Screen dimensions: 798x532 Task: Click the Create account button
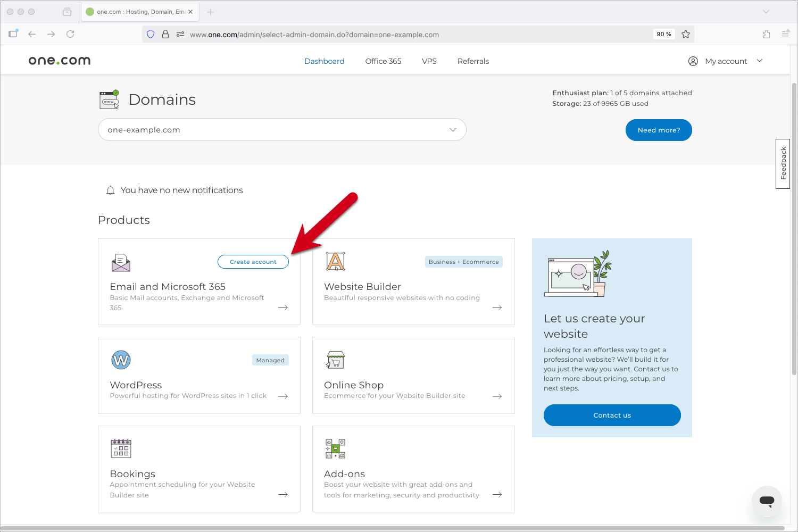point(253,261)
